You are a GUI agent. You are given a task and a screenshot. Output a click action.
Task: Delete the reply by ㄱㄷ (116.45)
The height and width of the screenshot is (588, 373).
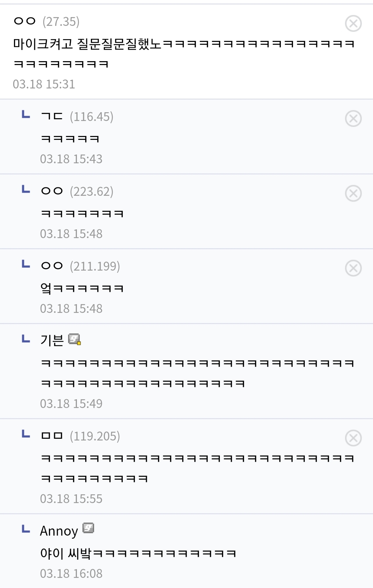coord(353,119)
